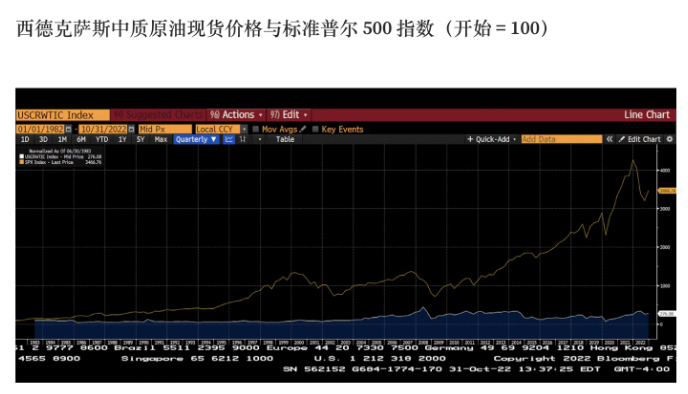Select the 3D range tab
Screen dimensions: 688x394
43,140
